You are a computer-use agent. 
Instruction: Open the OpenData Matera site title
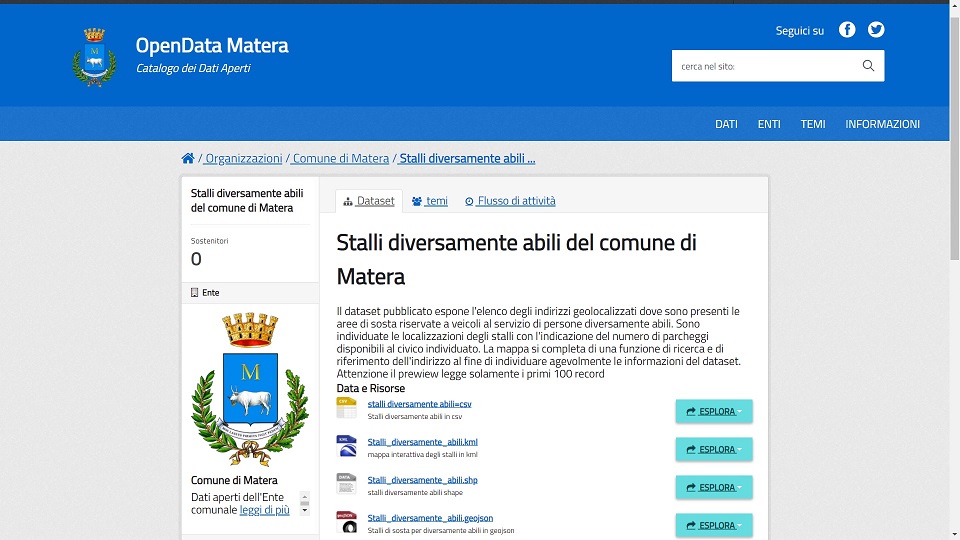pyautogui.click(x=212, y=45)
